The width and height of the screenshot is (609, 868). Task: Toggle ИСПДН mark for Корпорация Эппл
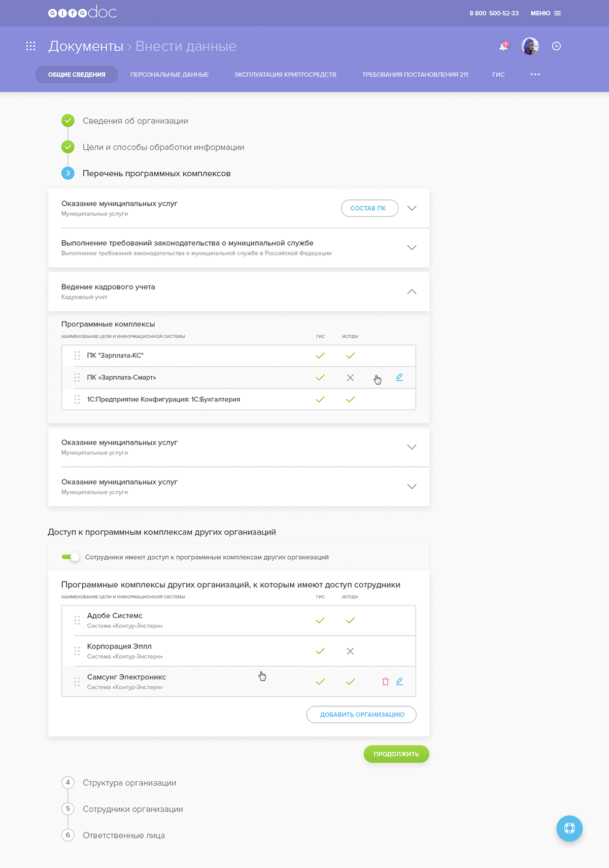(x=350, y=651)
